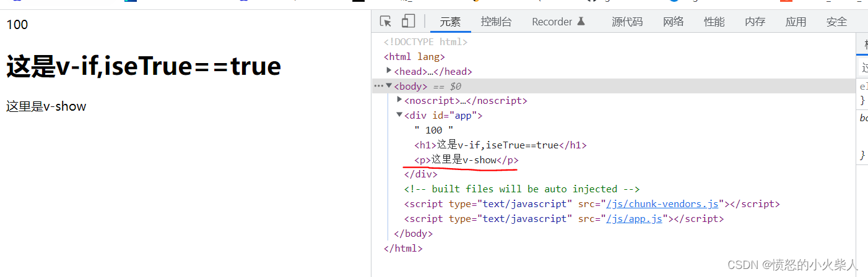868x277 pixels.
Task: Collapse the div id="app" node
Action: [399, 114]
